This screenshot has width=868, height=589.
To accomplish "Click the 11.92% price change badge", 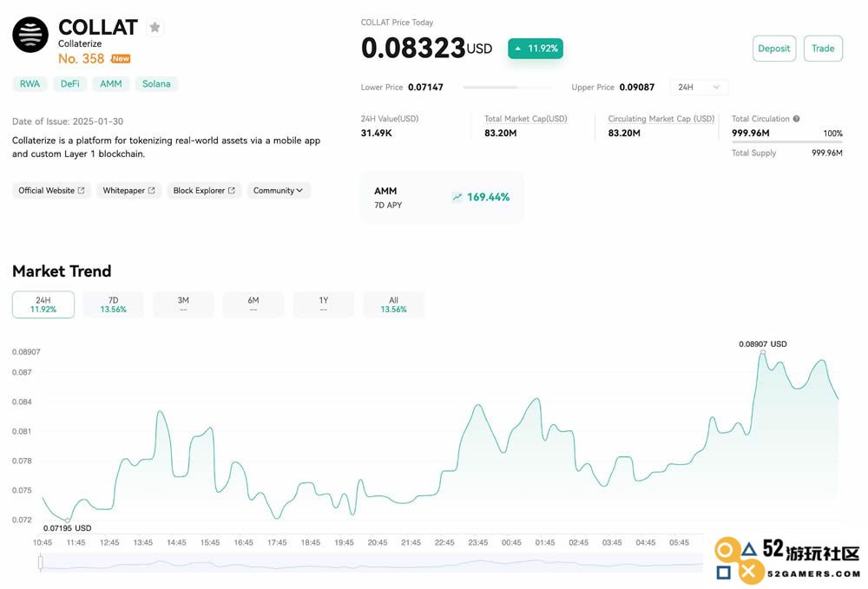I will coord(536,49).
